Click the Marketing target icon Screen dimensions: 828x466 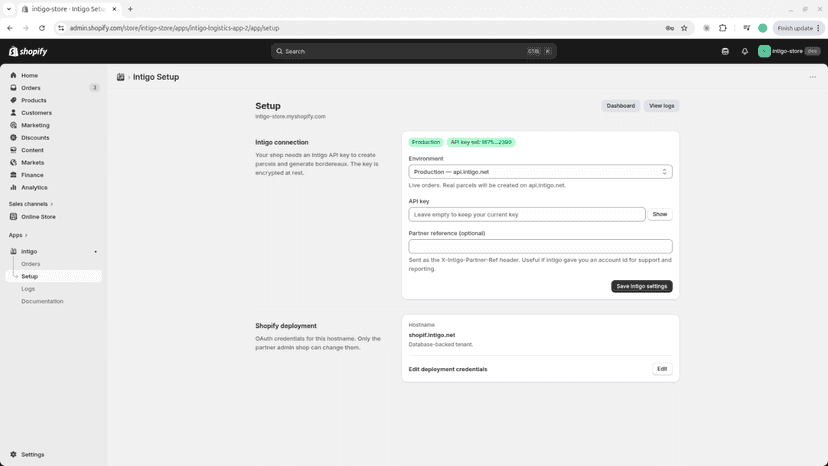click(13, 125)
